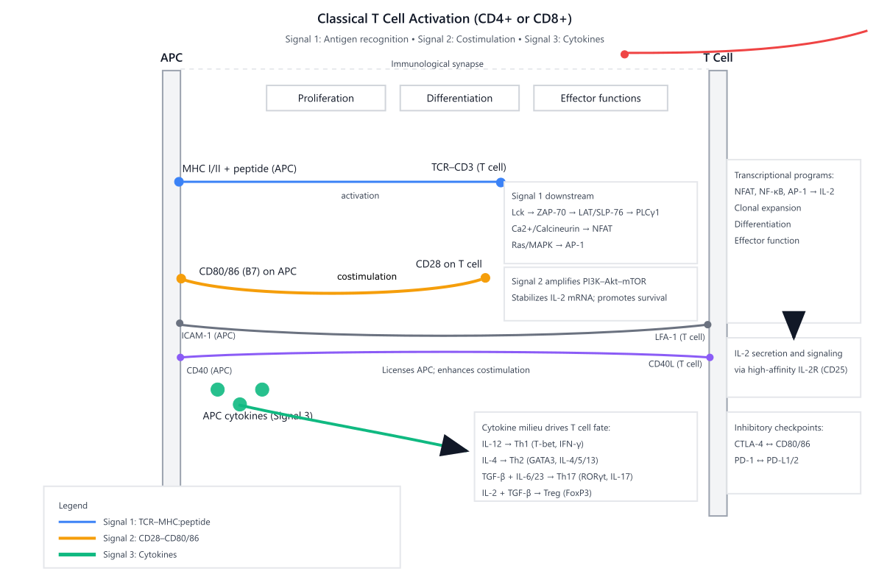This screenshot has height=588, width=890.
Task: Select the green dot where the cytokine arrow starts
Action: (239, 404)
